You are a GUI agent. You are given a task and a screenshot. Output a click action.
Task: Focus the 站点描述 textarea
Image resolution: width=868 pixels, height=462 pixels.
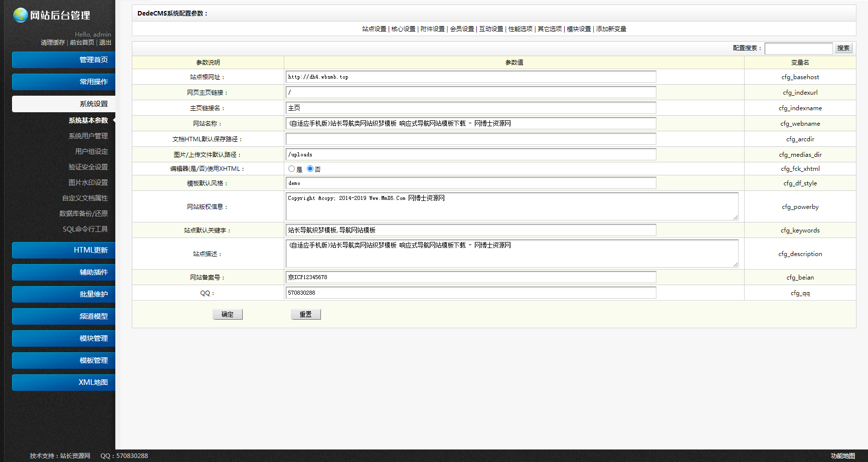pos(512,254)
